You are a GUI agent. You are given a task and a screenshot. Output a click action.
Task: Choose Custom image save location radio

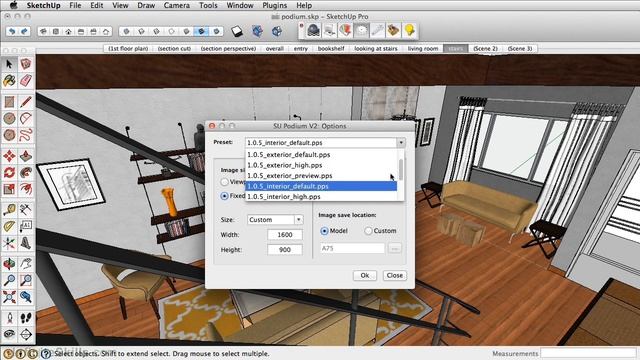(x=368, y=231)
